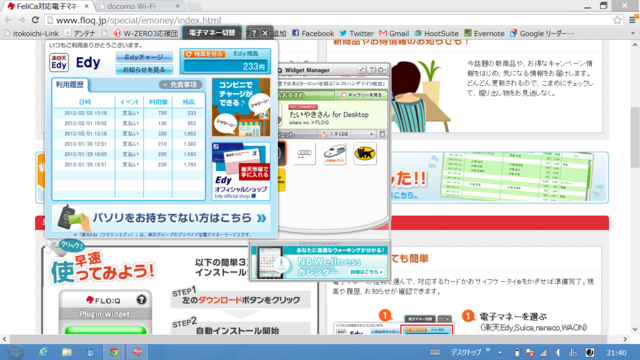Click the Audi widget icon
Screen dimensions: 640x360
click(304, 153)
